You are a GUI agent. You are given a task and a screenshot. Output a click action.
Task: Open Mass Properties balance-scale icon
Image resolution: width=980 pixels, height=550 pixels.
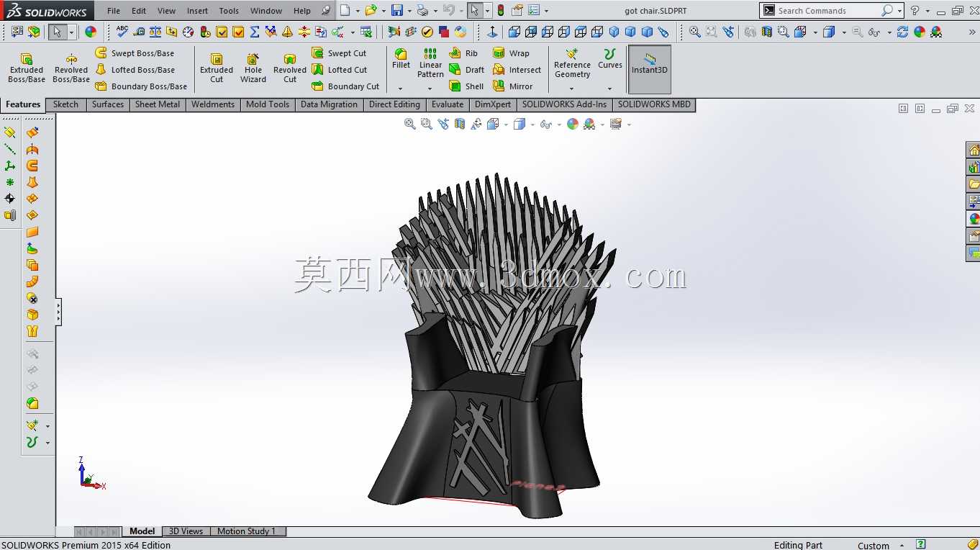pyautogui.click(x=155, y=32)
